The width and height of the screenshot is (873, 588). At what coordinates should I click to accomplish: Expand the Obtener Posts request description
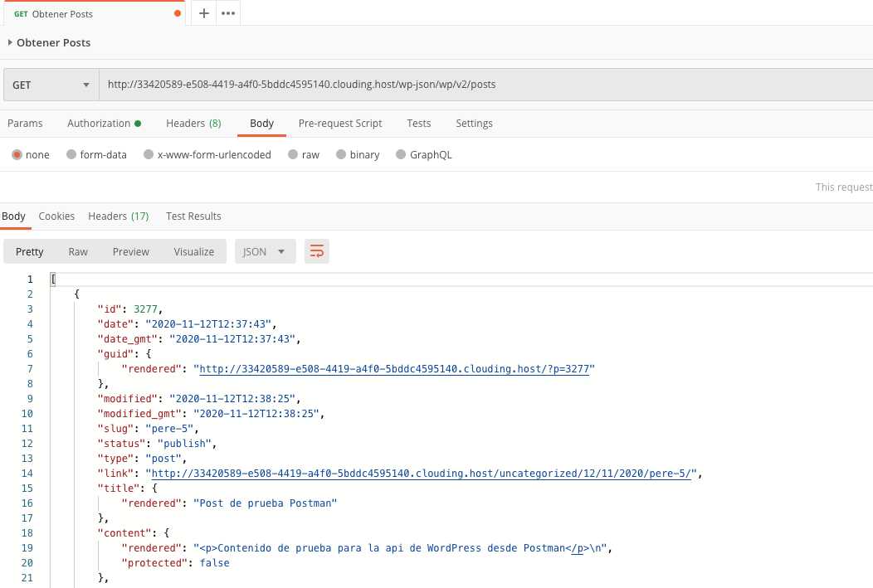10,43
